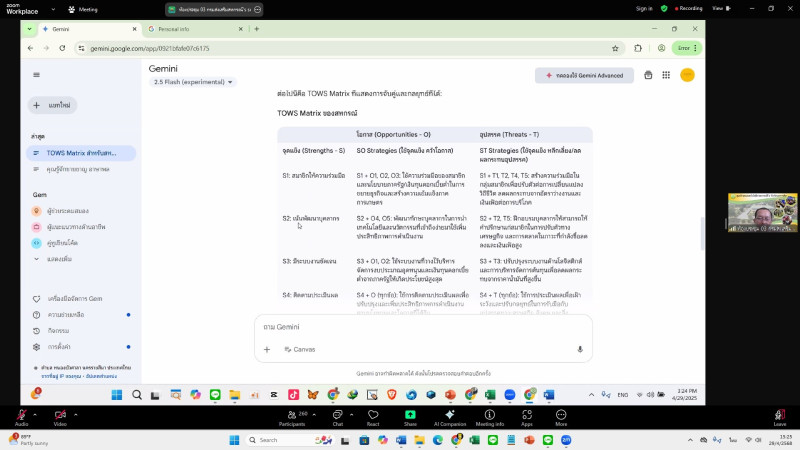The width and height of the screenshot is (800, 450).
Task: Expand the chat options caret in Zoom
Action: coord(351,415)
